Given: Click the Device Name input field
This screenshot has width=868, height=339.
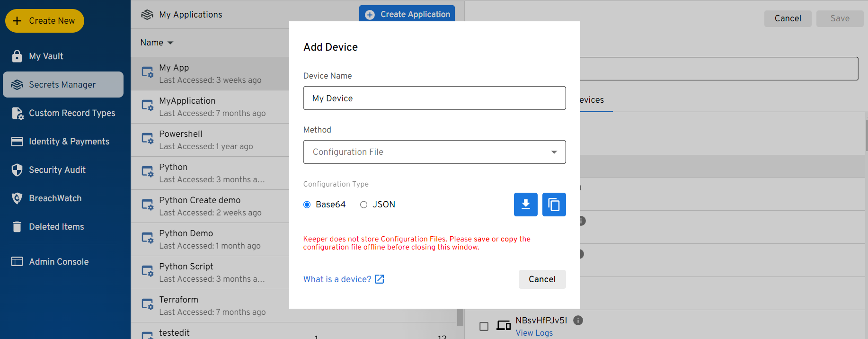Looking at the screenshot, I should (x=434, y=98).
